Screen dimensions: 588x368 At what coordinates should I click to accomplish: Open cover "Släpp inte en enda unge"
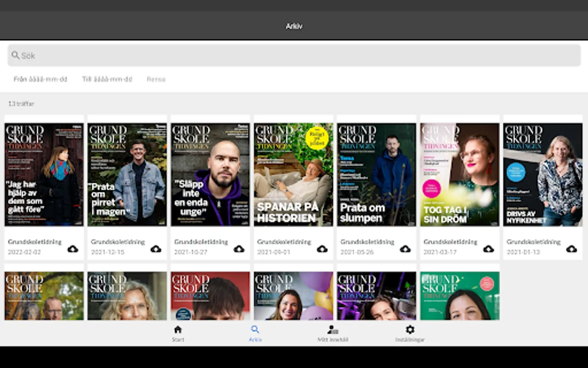click(210, 175)
